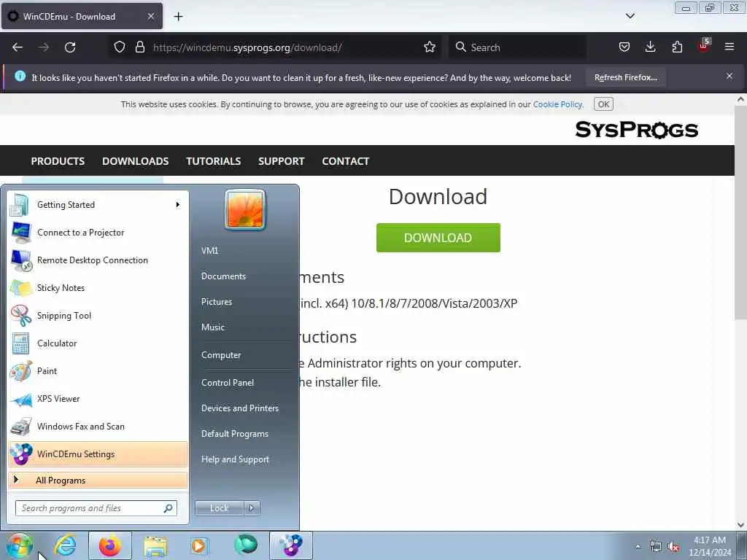Expand the Getting Started submenu arrow
Image resolution: width=747 pixels, height=560 pixels.
[x=178, y=205]
